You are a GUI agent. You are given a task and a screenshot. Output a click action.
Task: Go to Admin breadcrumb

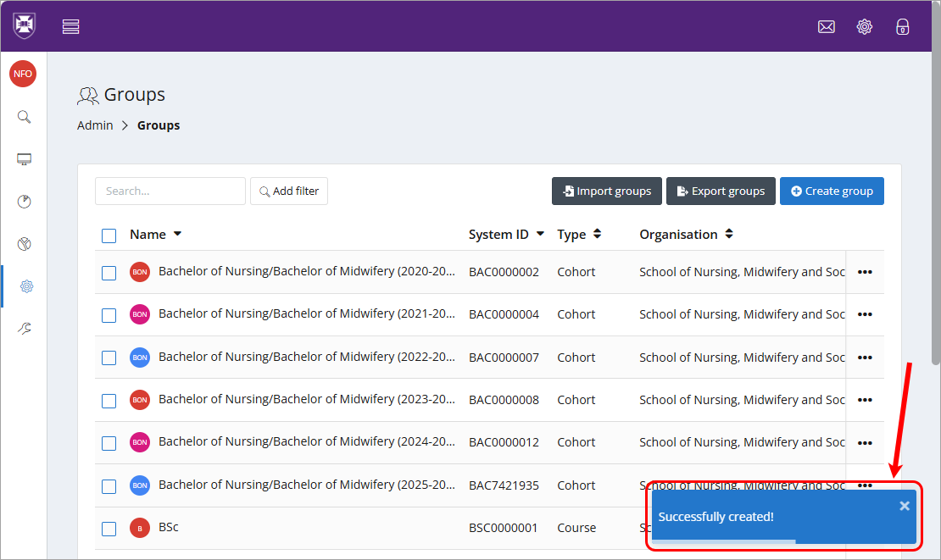[x=95, y=125]
